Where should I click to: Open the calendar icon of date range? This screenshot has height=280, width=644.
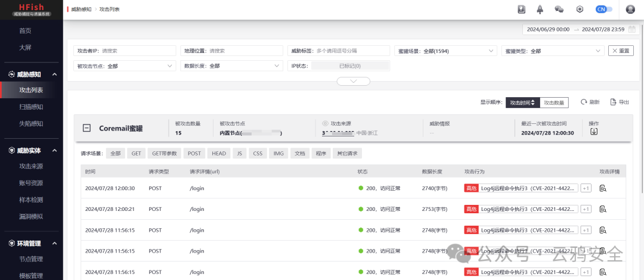[x=632, y=29]
